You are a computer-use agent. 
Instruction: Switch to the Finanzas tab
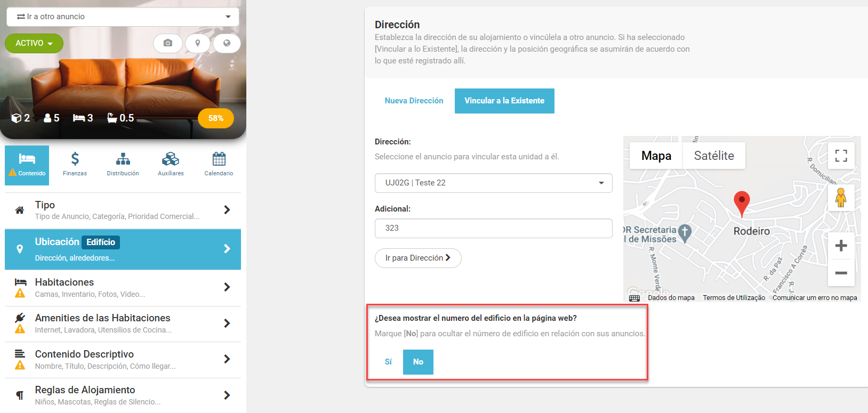(75, 165)
